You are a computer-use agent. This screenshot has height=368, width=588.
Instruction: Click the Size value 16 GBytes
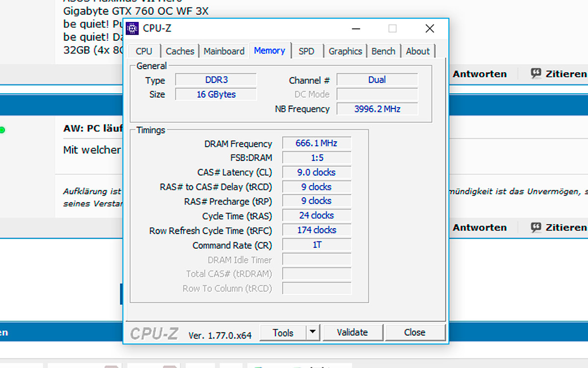pyautogui.click(x=216, y=94)
